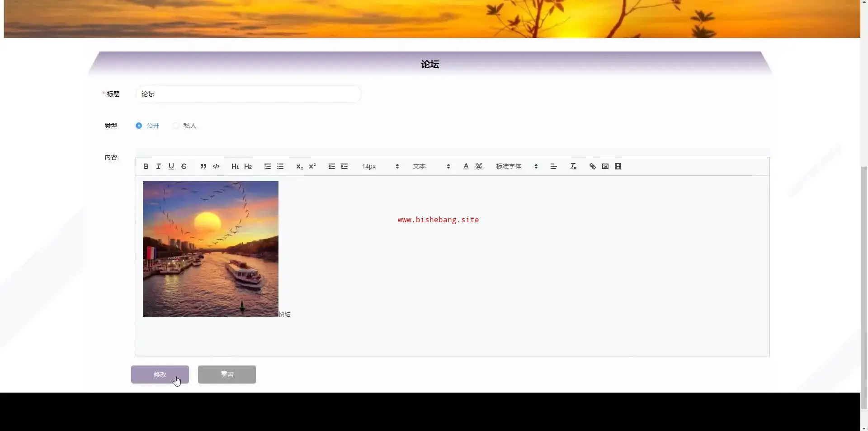Viewport: 868px width, 431px height.
Task: Open the 文本 heading style dropdown
Action: (x=431, y=166)
